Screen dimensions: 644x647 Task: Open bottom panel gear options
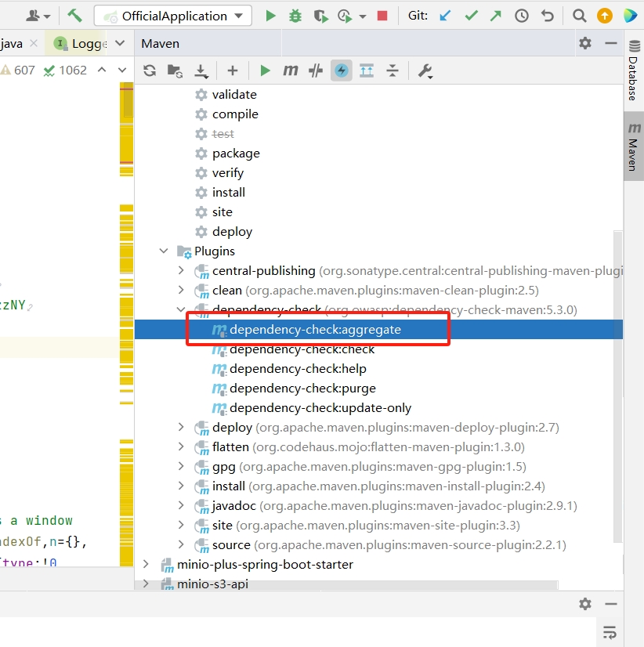pyautogui.click(x=585, y=604)
